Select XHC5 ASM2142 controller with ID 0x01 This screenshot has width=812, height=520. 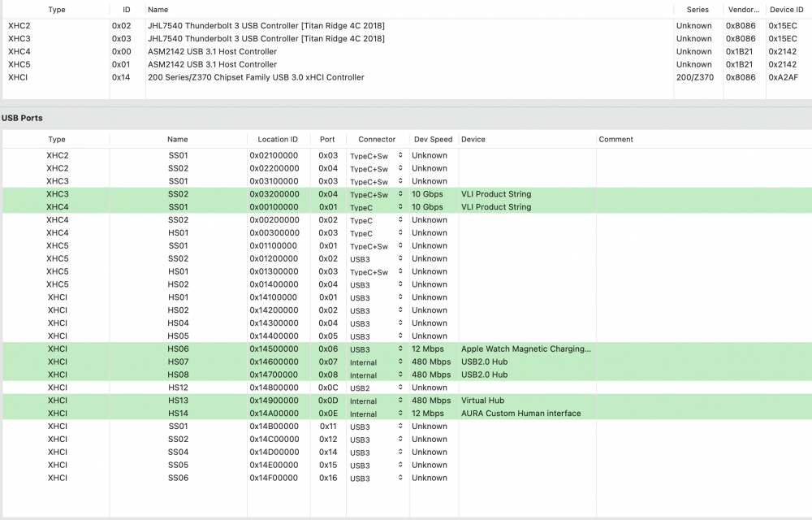(x=407, y=64)
